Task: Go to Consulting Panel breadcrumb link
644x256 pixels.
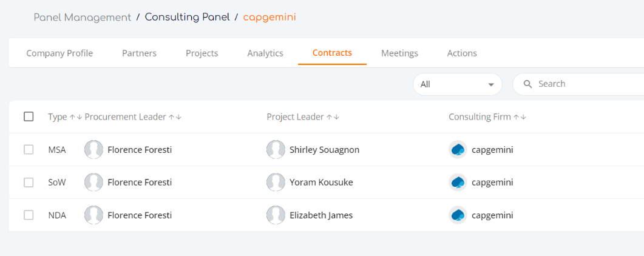Action: click(188, 17)
